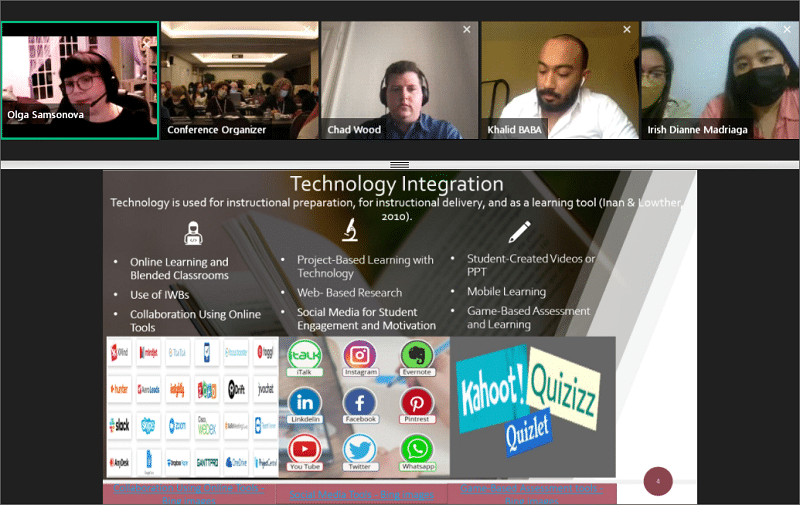Viewport: 800px width, 505px height.
Task: Click the OneDrive logo tile
Action: [236, 462]
